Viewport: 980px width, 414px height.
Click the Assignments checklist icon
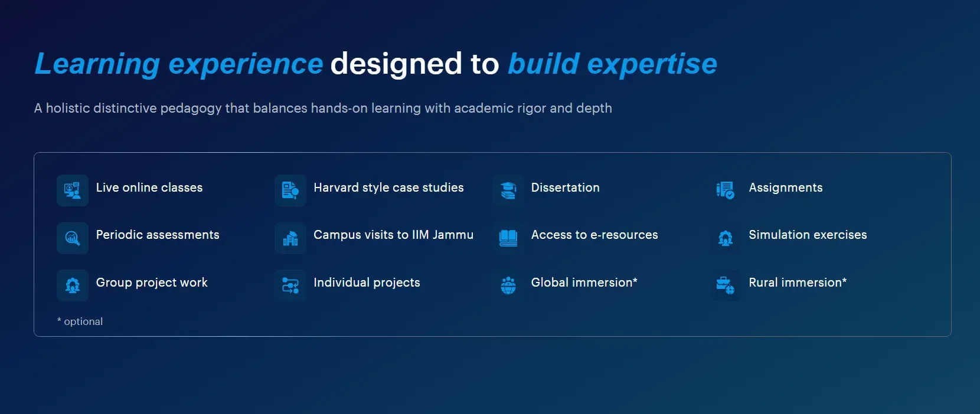[726, 190]
